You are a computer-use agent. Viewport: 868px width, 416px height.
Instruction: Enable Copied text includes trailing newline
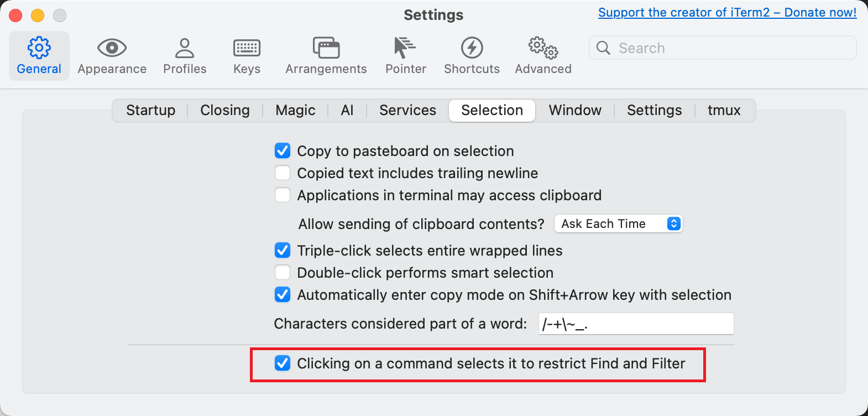click(x=283, y=173)
